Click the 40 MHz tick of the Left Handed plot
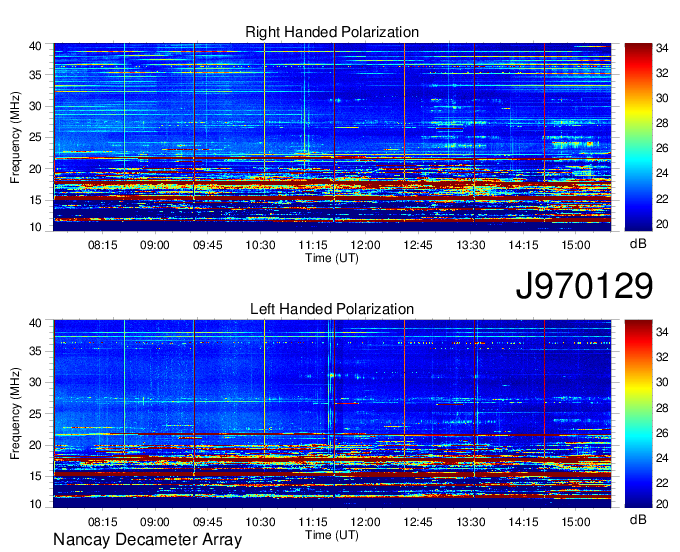 [x=35, y=323]
